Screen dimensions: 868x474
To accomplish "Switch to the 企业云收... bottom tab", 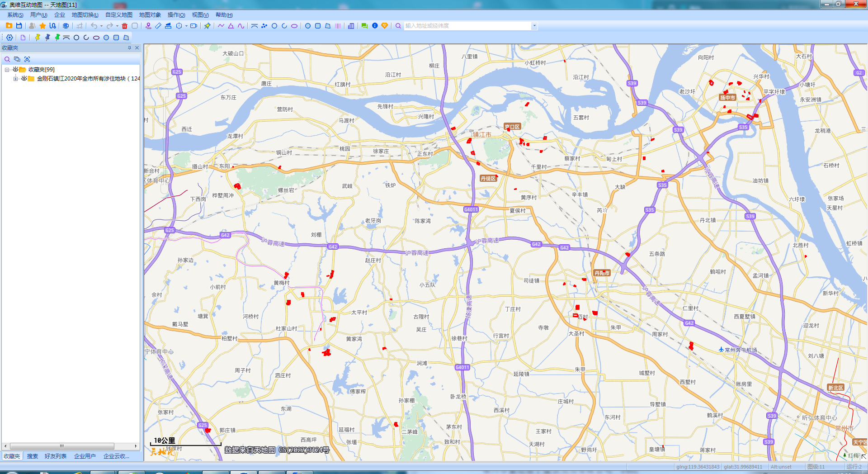I will (x=117, y=456).
